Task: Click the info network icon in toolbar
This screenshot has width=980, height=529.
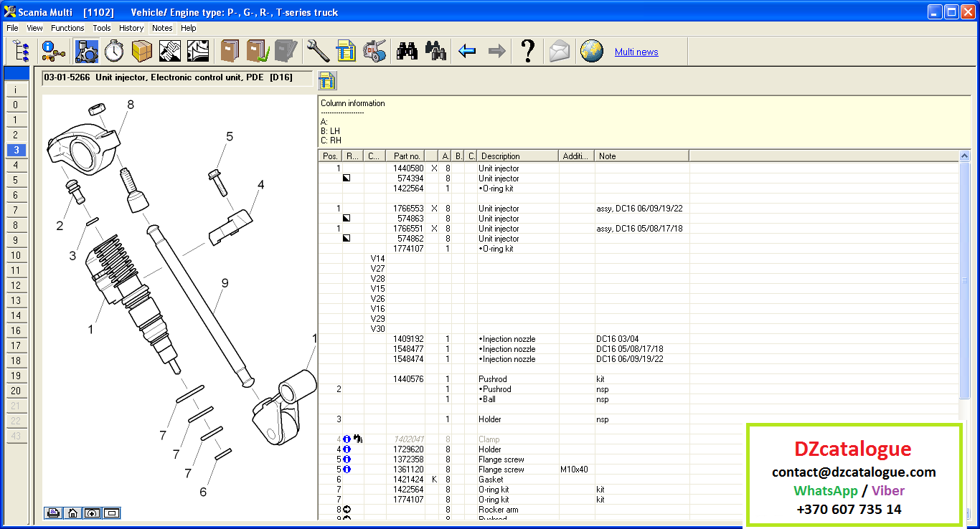Action: (x=53, y=52)
